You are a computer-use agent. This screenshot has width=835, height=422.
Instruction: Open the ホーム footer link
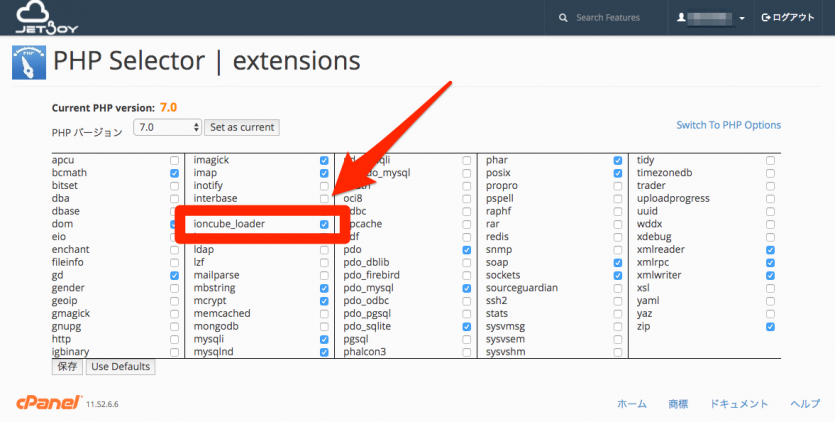click(x=631, y=404)
